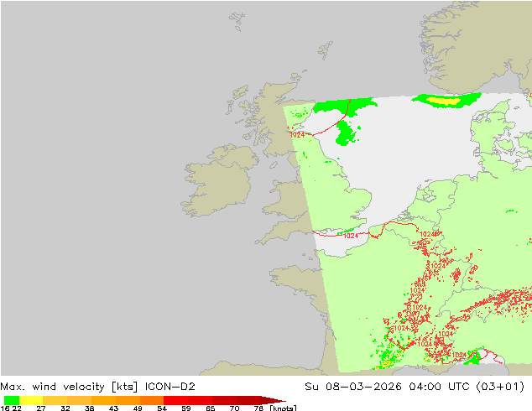Click the dark red arrow tip above 76 knots
The image size is (532, 411).
pyautogui.click(x=274, y=400)
